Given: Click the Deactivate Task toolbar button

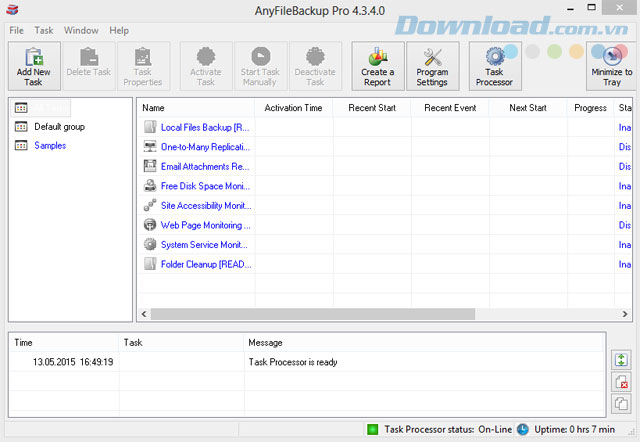Looking at the screenshot, I should pos(315,66).
